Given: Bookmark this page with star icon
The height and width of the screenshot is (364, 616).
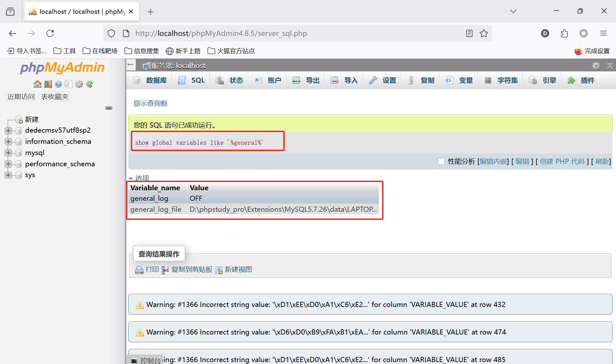Looking at the screenshot, I should coord(484,33).
